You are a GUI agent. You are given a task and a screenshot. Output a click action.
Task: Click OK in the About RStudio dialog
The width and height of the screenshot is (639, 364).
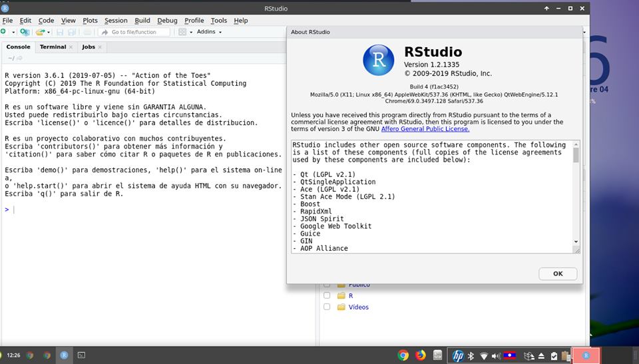(558, 273)
